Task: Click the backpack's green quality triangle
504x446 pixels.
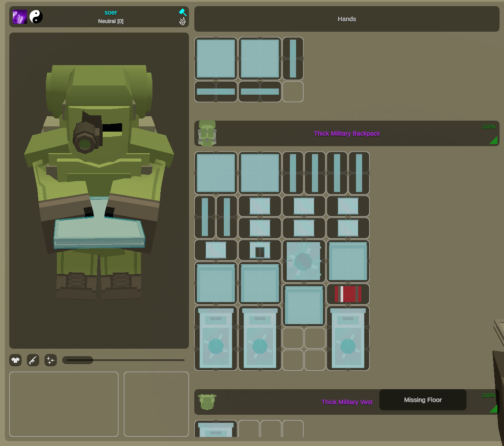Action: tap(494, 140)
